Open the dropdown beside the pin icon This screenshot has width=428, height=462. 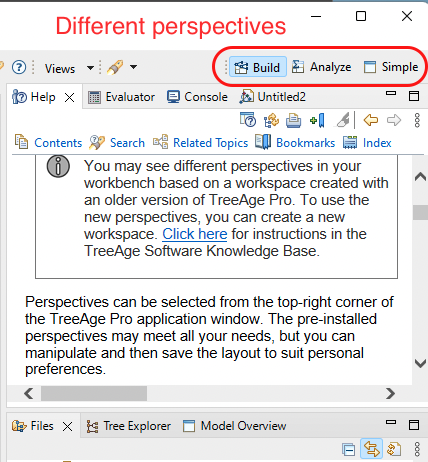click(133, 67)
